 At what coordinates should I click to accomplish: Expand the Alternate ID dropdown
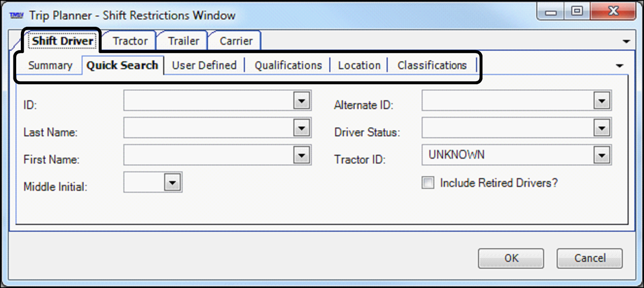(602, 100)
